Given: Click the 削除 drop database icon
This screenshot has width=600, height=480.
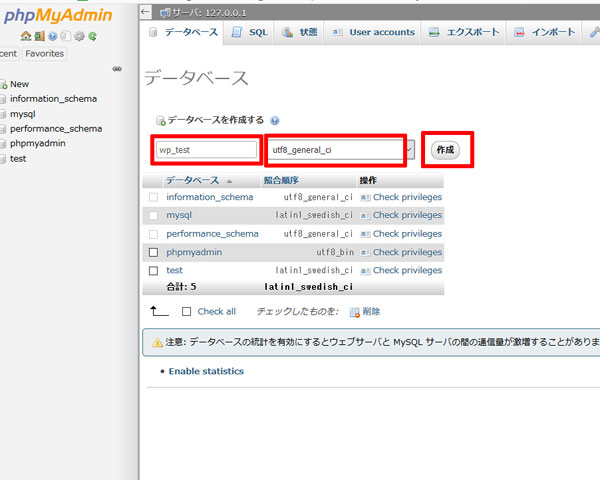Looking at the screenshot, I should click(x=355, y=312).
